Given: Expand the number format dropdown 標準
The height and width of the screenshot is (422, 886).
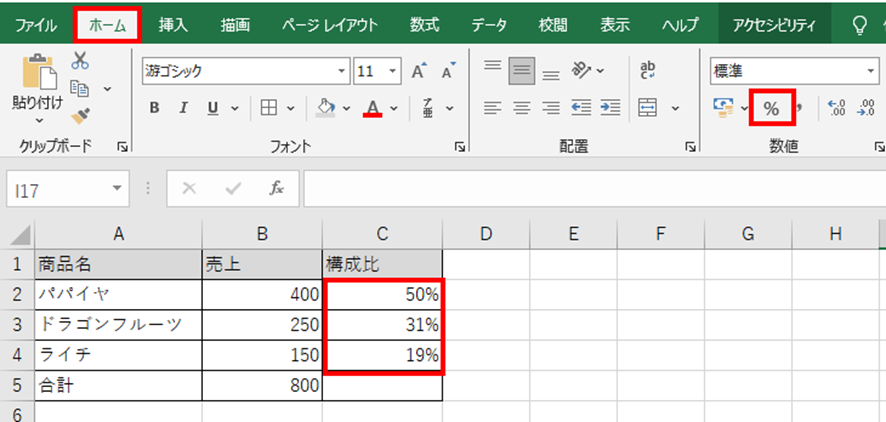Looking at the screenshot, I should coord(870,71).
